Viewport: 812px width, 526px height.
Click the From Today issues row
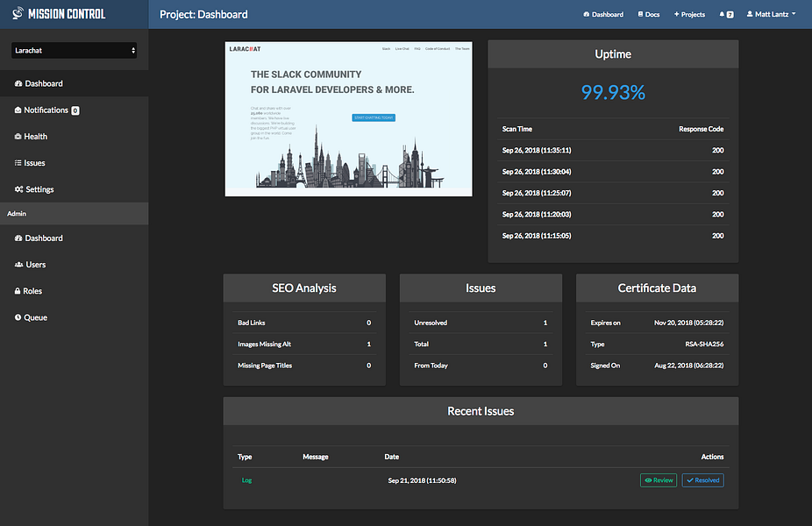click(481, 365)
